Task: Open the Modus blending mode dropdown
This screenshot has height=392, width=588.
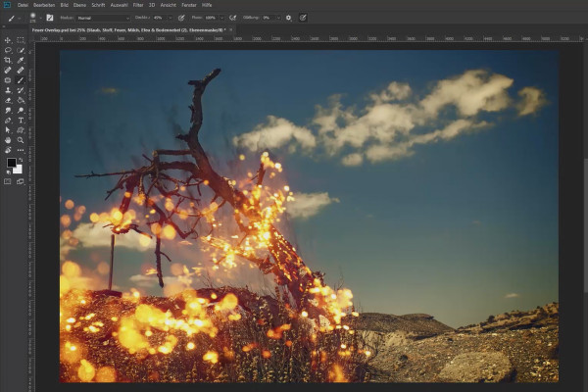Action: [103, 18]
